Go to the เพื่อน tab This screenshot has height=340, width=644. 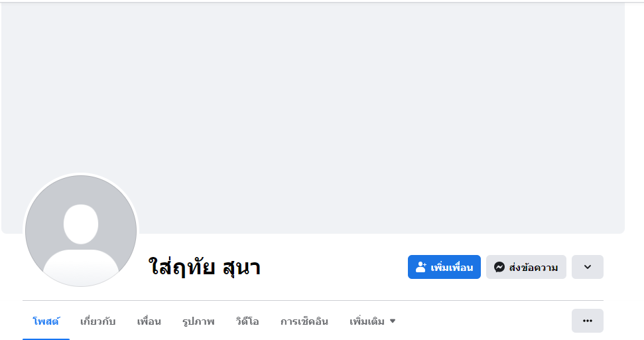pyautogui.click(x=149, y=321)
